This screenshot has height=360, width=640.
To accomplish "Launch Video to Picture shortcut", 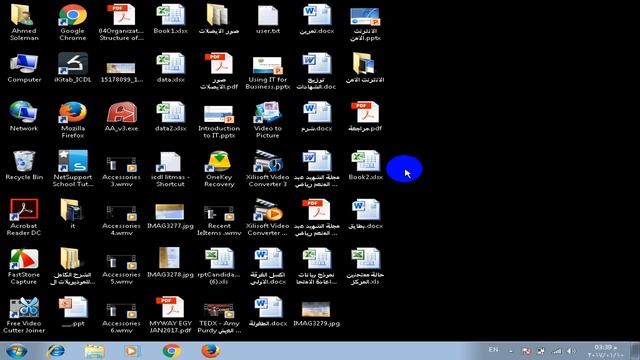I will [x=268, y=120].
